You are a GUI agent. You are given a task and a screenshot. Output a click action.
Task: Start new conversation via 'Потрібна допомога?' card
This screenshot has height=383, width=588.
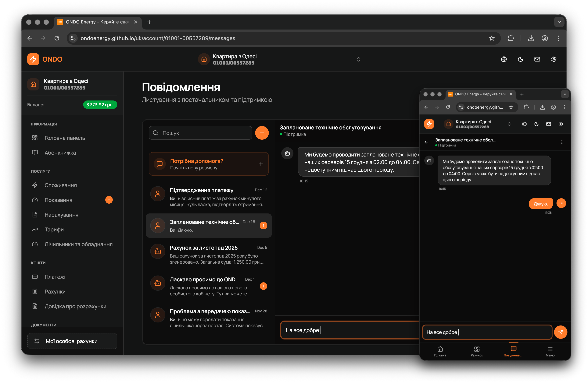point(209,164)
